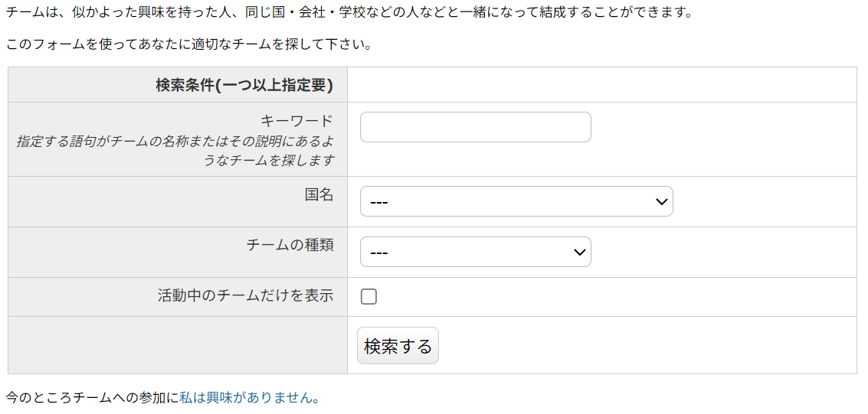The width and height of the screenshot is (868, 414).
Task: Click the 検索条件(一つ以上指定要) header cell
Action: tap(244, 85)
